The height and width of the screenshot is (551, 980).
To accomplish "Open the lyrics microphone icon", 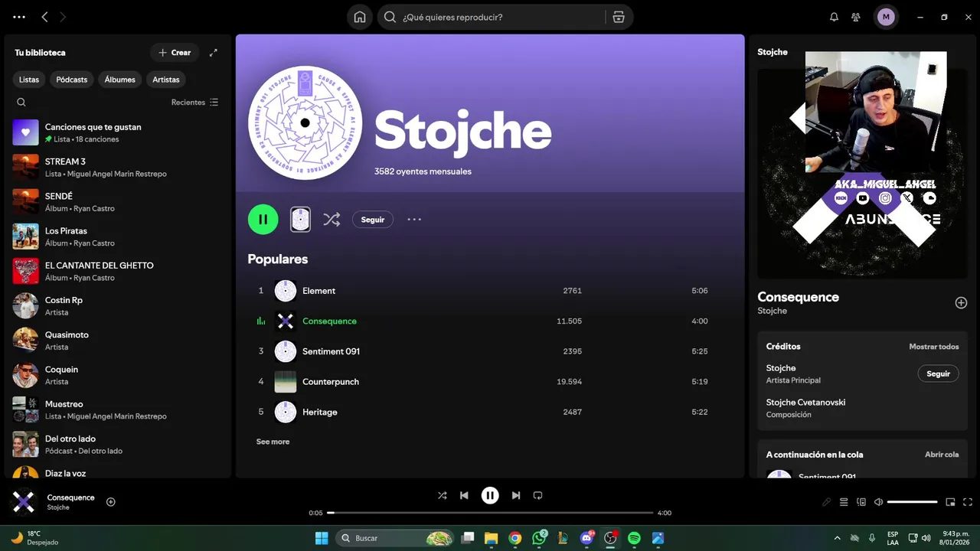I will point(826,502).
